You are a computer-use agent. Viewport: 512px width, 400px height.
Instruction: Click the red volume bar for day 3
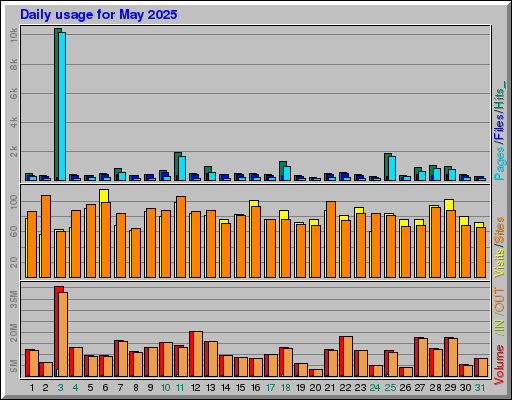(57, 331)
